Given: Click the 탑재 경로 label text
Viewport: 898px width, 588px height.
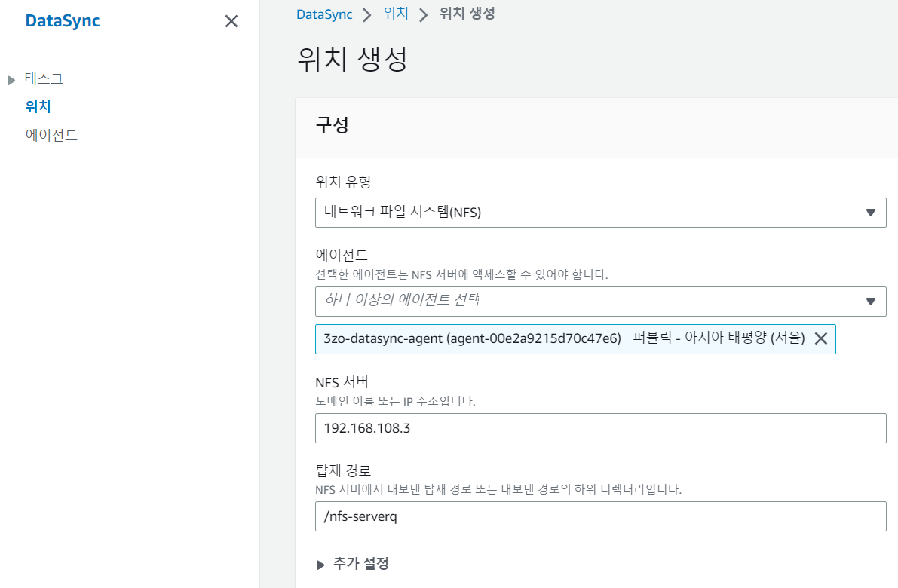Looking at the screenshot, I should tap(343, 470).
